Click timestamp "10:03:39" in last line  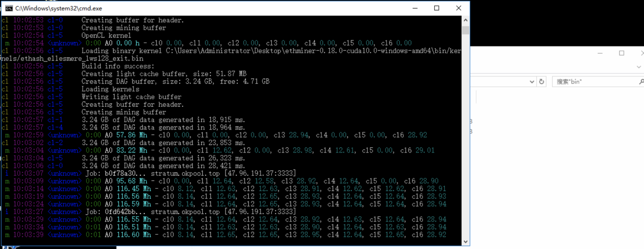pos(28,235)
